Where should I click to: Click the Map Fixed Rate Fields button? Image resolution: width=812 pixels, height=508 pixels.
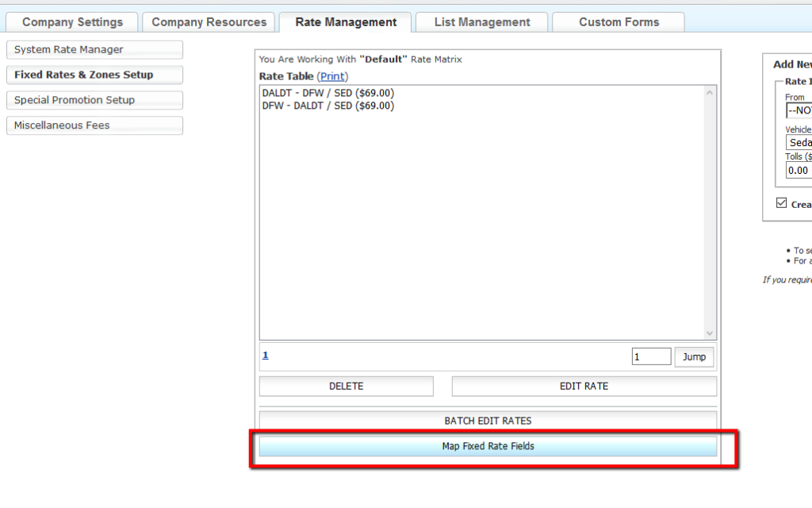click(488, 446)
